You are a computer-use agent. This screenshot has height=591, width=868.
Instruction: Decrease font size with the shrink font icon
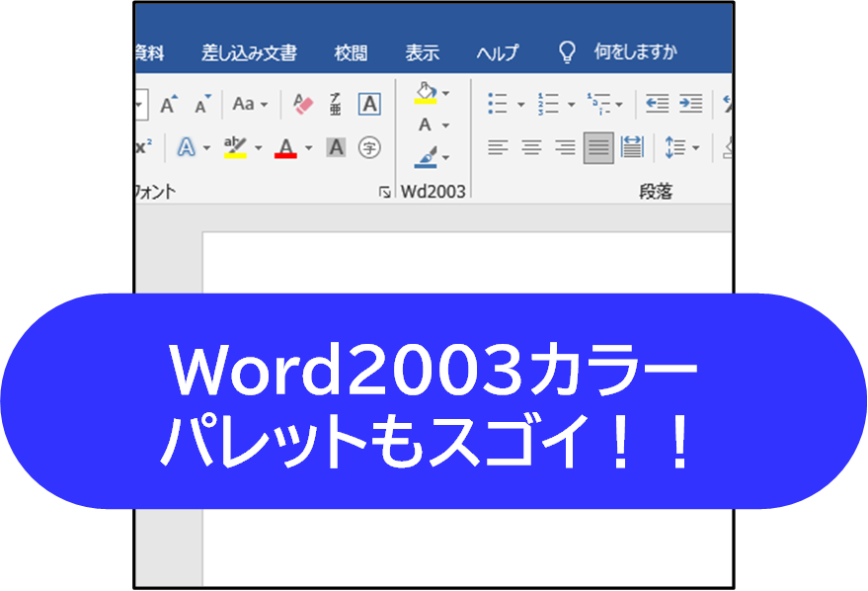coord(201,104)
